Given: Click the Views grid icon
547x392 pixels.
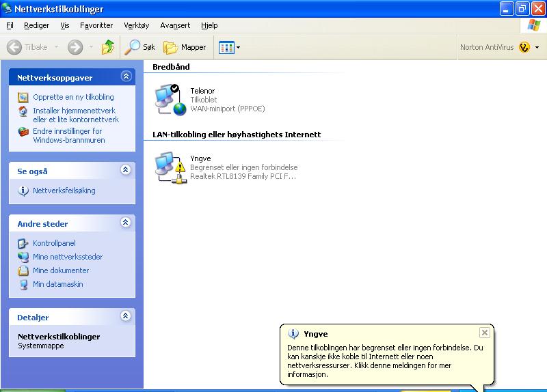Looking at the screenshot, I should 226,47.
